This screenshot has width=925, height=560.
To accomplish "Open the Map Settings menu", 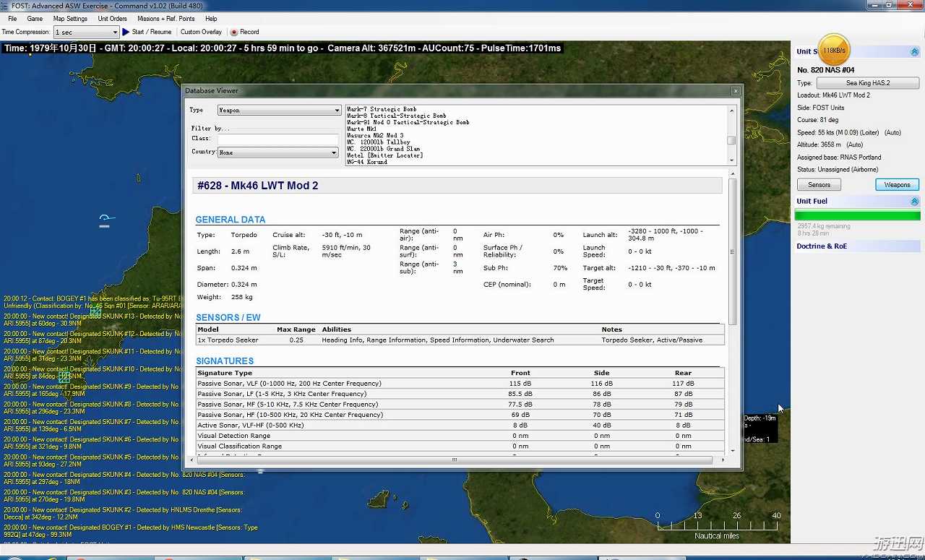I will click(x=70, y=19).
